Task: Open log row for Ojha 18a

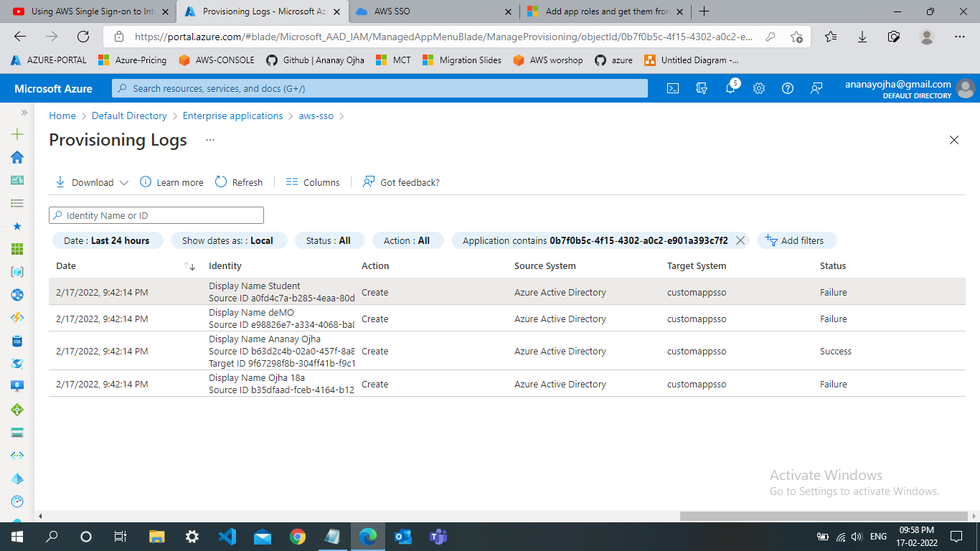Action: click(507, 384)
